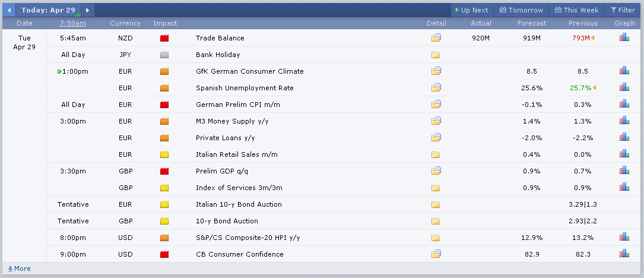Open detail folder for Trade Balance

436,38
